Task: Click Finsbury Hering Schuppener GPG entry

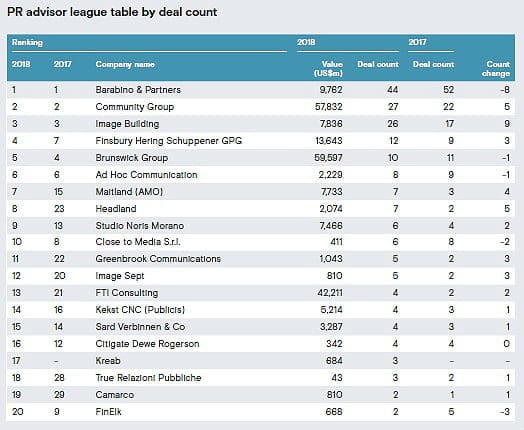Action: [x=168, y=141]
